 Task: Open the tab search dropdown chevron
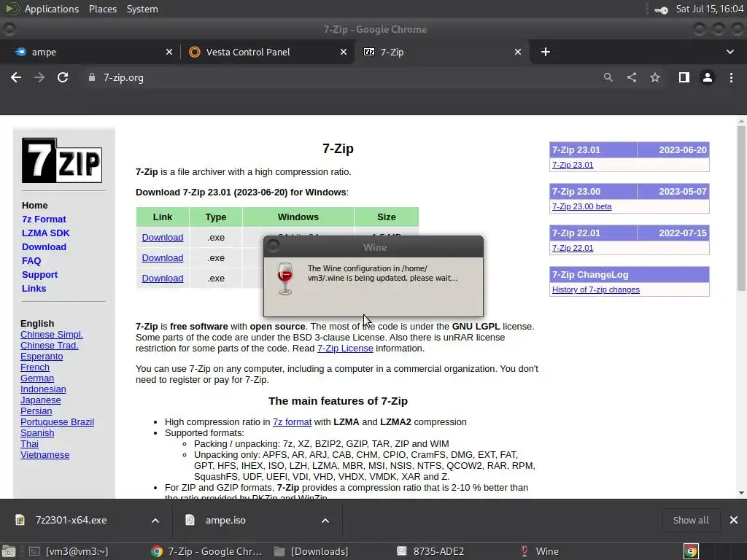click(x=729, y=52)
